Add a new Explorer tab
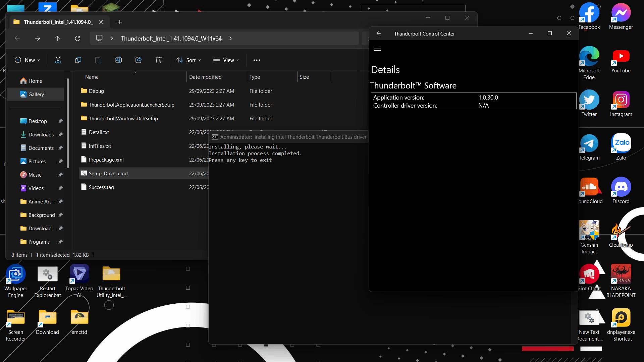The width and height of the screenshot is (644, 362). point(120,22)
